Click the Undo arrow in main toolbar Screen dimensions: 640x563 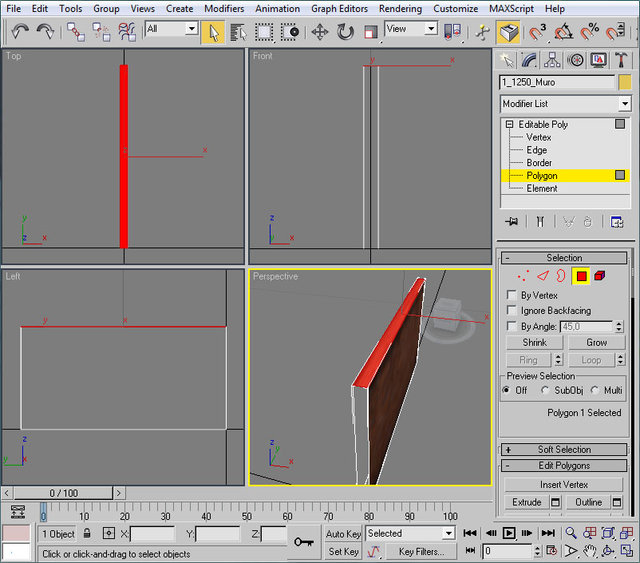point(20,32)
